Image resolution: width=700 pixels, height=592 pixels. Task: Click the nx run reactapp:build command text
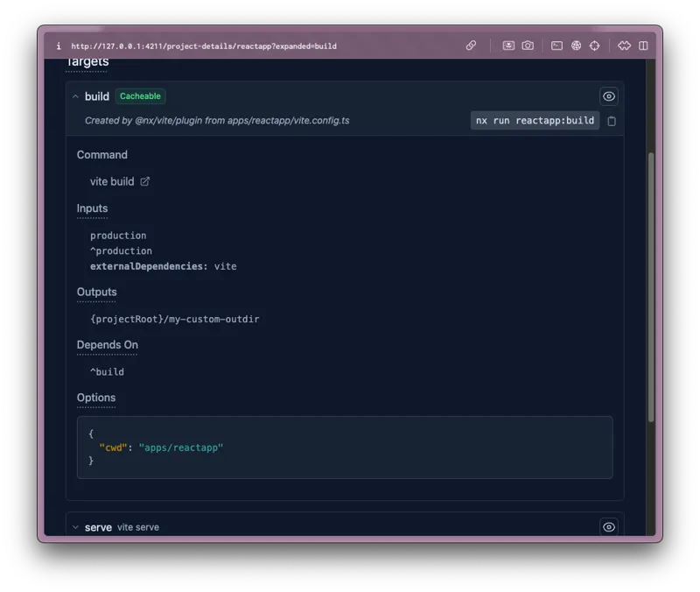pyautogui.click(x=535, y=121)
